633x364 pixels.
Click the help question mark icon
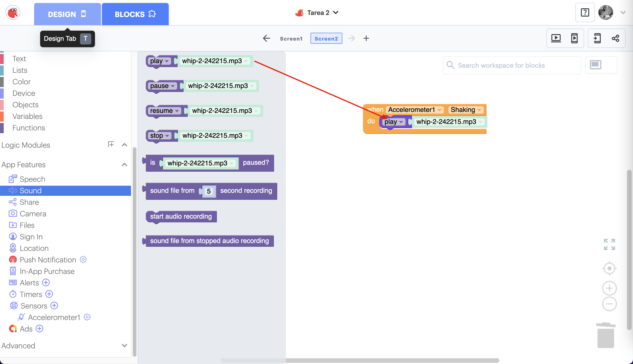585,12
